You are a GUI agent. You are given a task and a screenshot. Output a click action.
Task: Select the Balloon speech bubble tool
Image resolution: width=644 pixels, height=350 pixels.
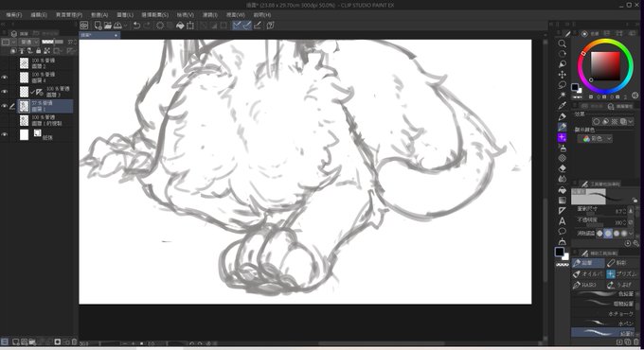click(x=562, y=232)
